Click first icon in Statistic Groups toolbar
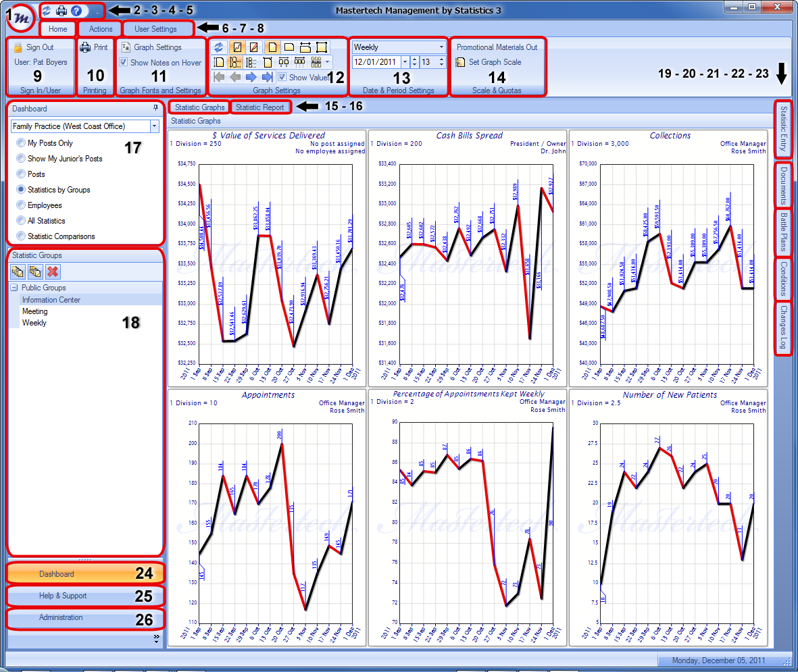This screenshot has height=672, width=798. [18, 272]
